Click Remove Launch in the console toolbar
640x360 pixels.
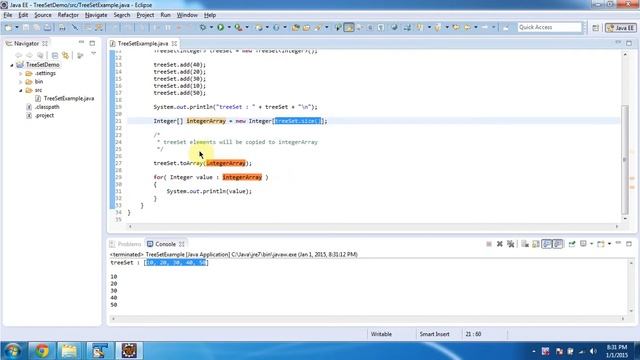click(500, 244)
